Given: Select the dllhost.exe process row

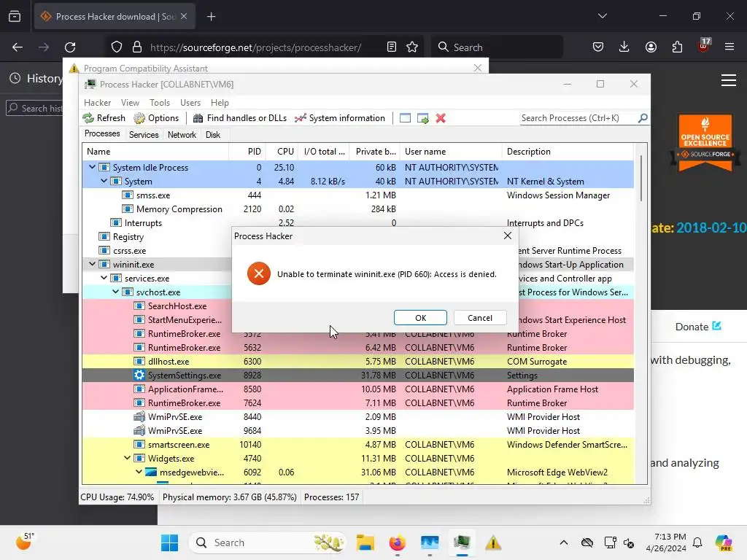Looking at the screenshot, I should click(x=358, y=362).
